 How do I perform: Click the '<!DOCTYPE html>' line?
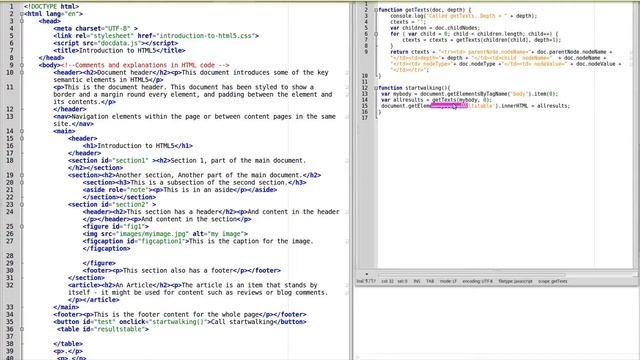point(51,7)
